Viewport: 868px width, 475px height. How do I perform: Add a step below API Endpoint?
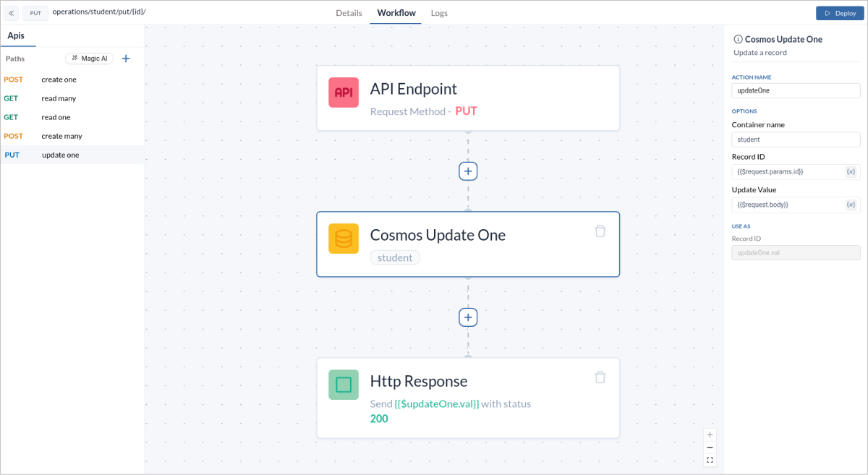[468, 171]
